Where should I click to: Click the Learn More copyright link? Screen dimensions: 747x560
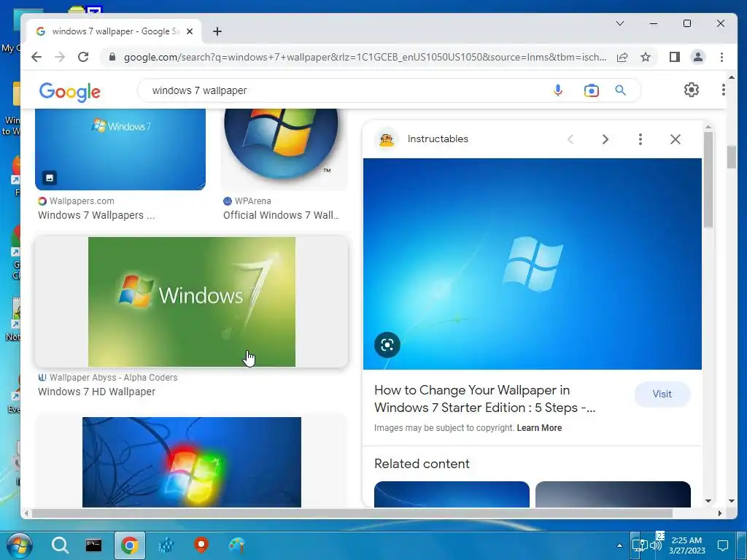pos(539,427)
